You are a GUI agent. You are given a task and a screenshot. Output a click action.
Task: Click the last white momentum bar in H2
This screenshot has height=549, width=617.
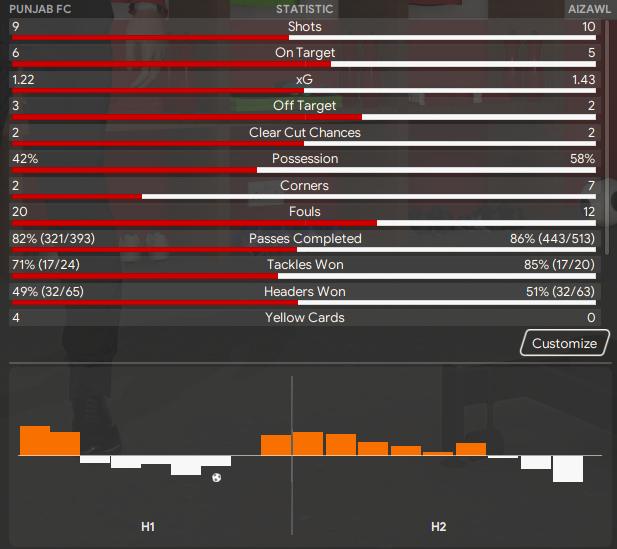point(568,469)
